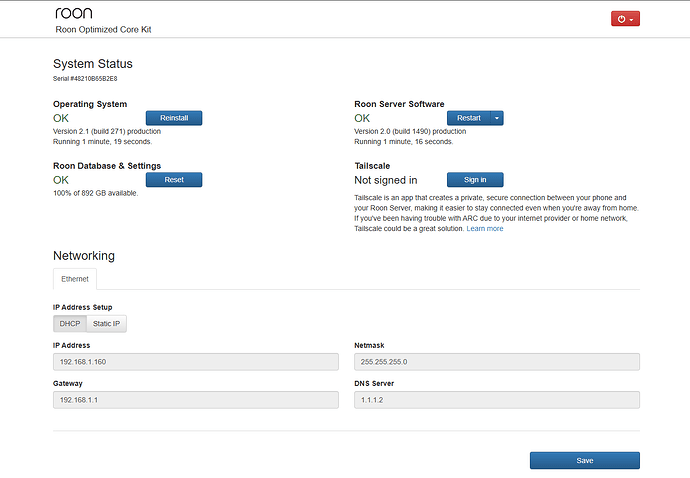Click the 'Version 2.1 (build 271) production' text
Viewport: 690px width, 478px height.
(x=107, y=131)
